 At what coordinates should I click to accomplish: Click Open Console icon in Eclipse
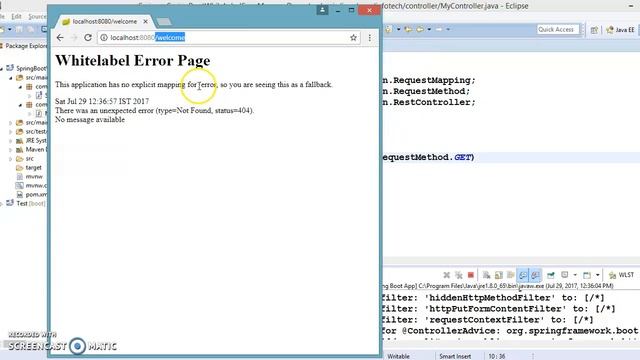tap(587, 275)
